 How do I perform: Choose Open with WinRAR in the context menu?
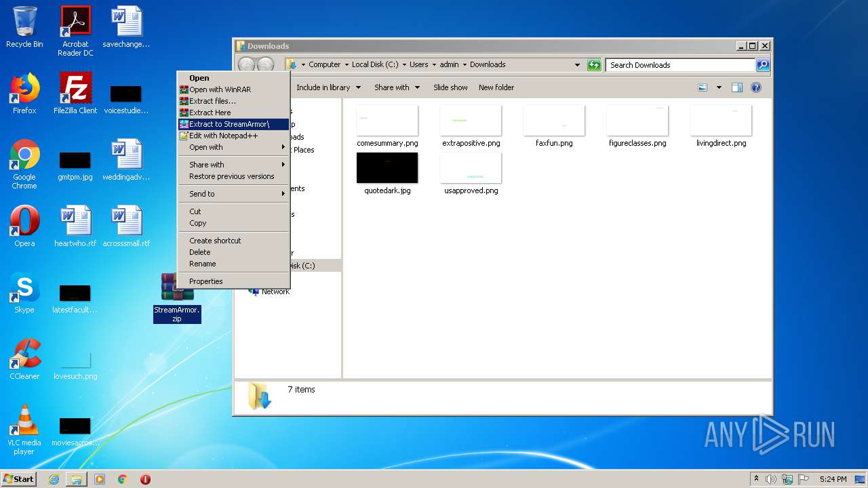tap(233, 89)
